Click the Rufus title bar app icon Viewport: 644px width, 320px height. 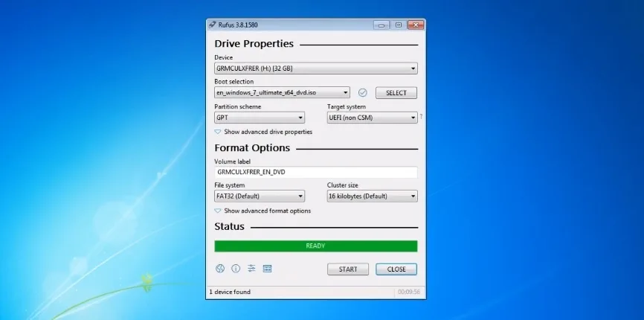click(x=212, y=25)
